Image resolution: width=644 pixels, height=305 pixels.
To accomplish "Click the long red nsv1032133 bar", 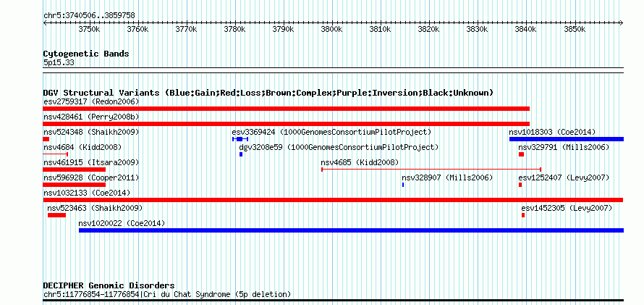I will pyautogui.click(x=333, y=200).
